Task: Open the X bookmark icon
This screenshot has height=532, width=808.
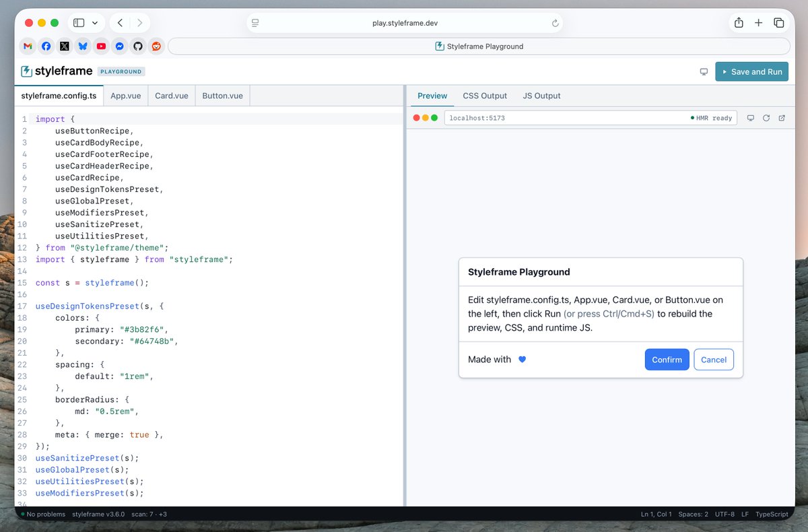Action: pyautogui.click(x=65, y=46)
